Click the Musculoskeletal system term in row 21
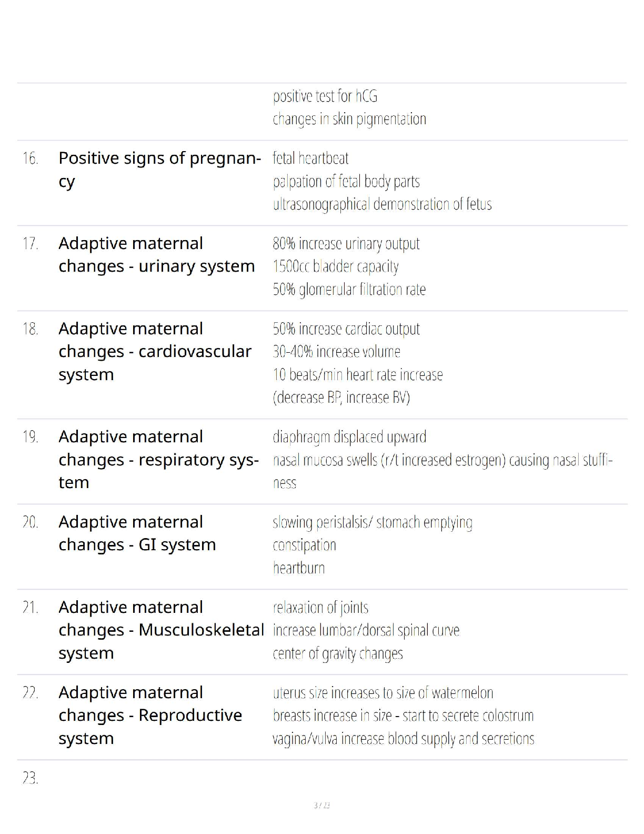The height and width of the screenshot is (834, 644). pyautogui.click(x=161, y=630)
